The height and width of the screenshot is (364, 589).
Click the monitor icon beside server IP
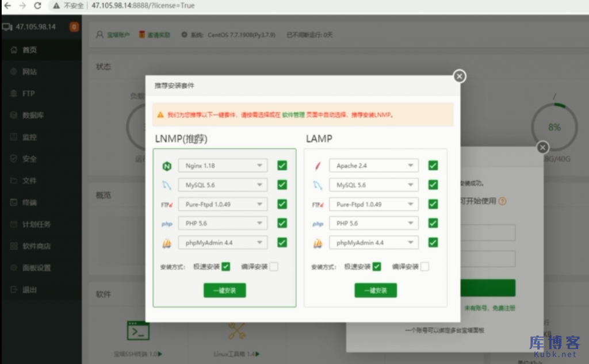click(7, 26)
